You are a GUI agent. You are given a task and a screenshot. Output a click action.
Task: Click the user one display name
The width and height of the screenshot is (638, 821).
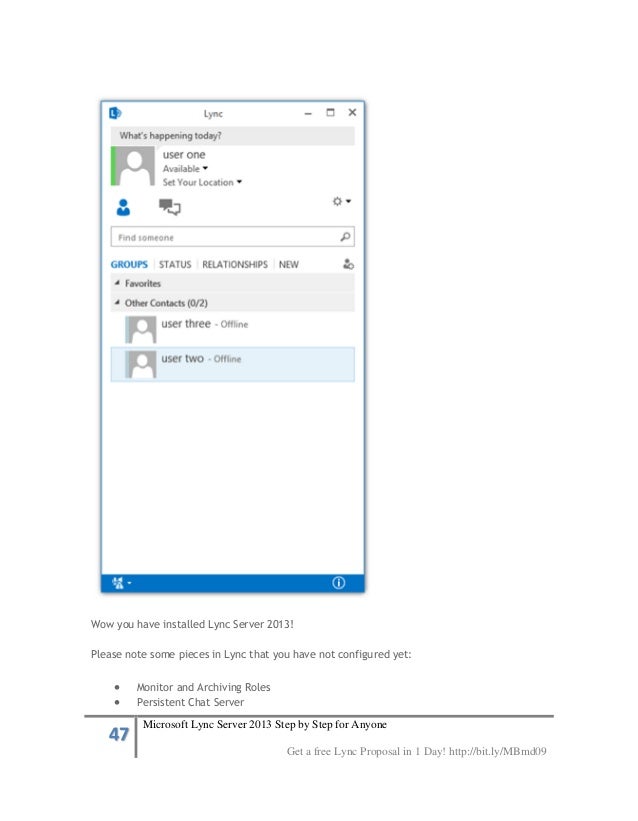tap(184, 154)
